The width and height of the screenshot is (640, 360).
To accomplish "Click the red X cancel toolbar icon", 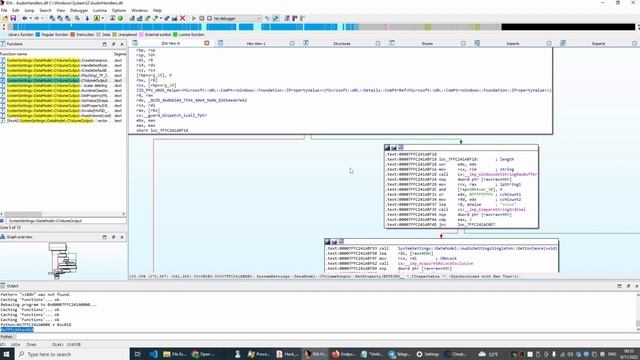I will pyautogui.click(x=182, y=18).
